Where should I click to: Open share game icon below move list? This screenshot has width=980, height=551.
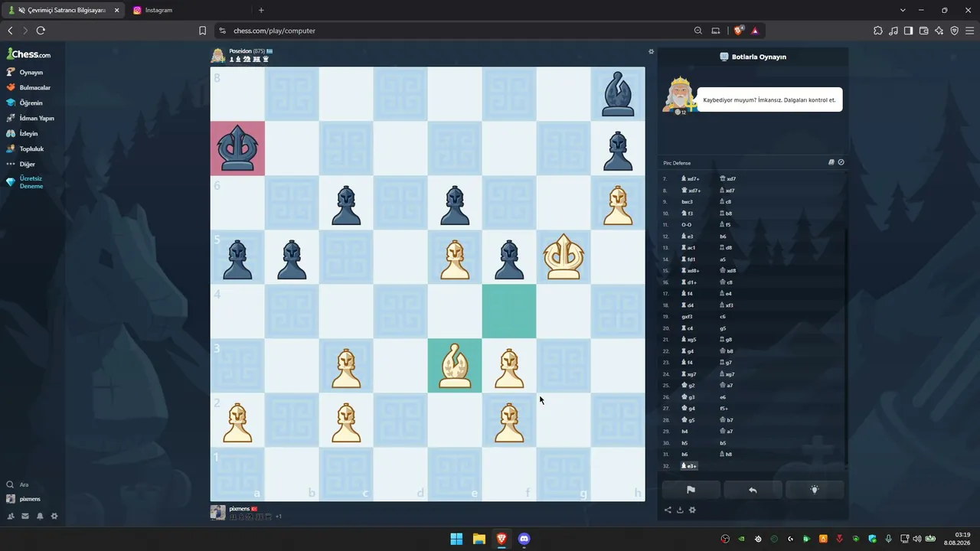[668, 510]
